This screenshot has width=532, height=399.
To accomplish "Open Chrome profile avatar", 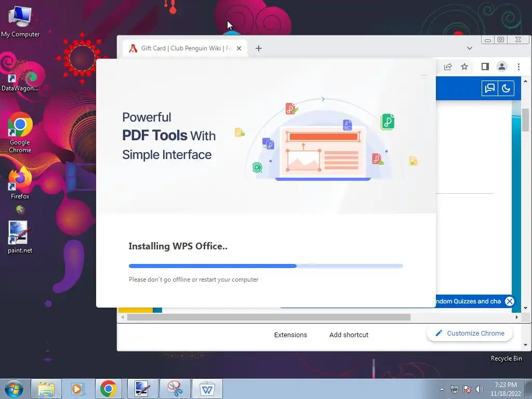I will (502, 66).
